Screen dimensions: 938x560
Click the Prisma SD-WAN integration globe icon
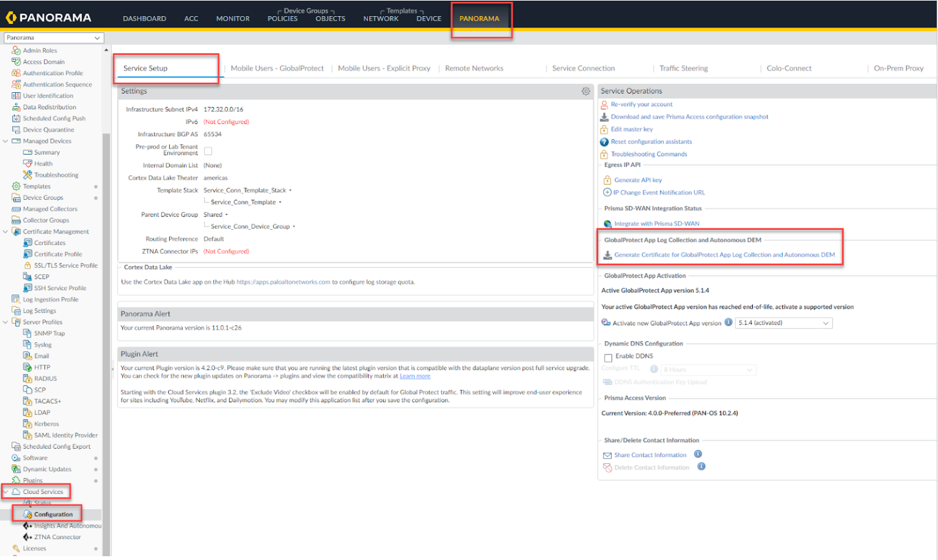tap(607, 224)
